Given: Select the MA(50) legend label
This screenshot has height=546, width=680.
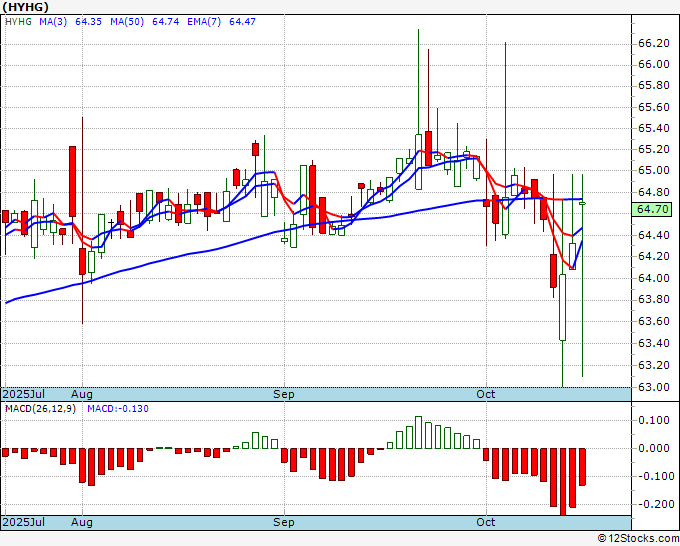Looking at the screenshot, I should [127, 21].
